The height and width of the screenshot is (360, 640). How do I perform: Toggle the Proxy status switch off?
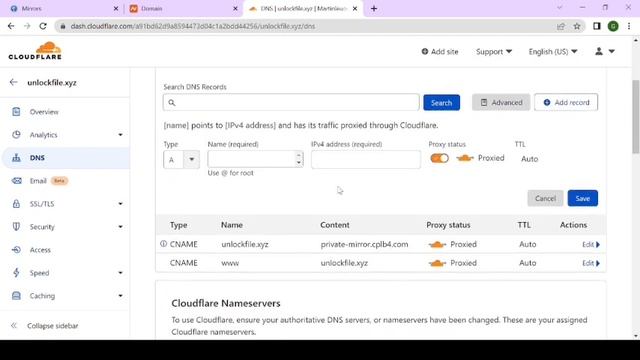439,158
